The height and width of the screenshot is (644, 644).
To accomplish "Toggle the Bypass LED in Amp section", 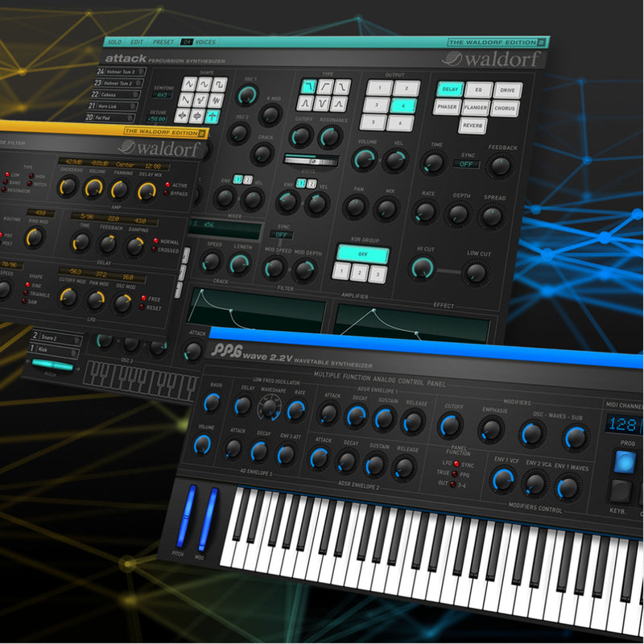I will coord(167,194).
